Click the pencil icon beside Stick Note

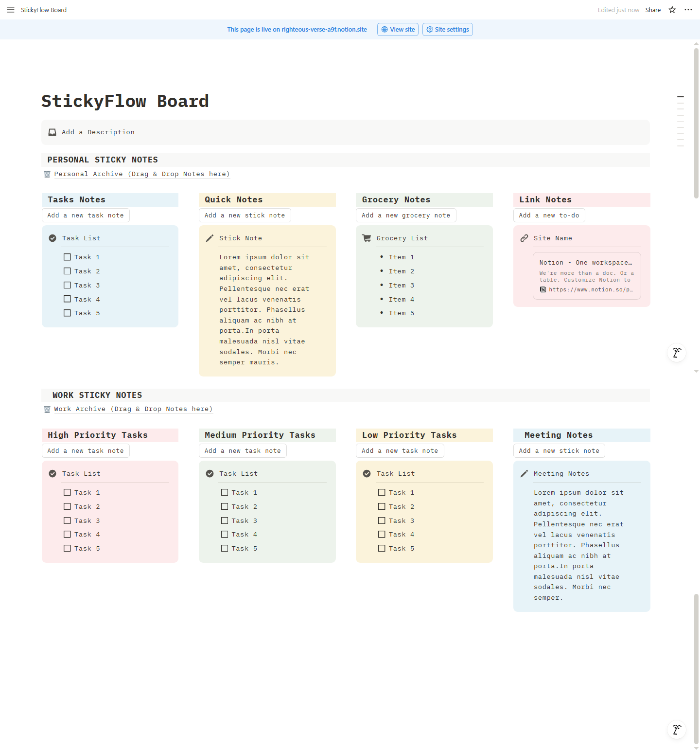[210, 238]
